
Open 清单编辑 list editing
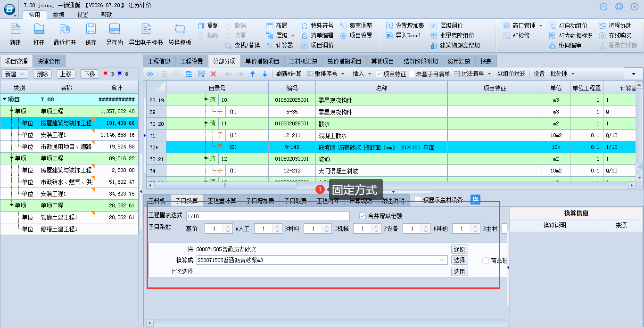tap(317, 35)
